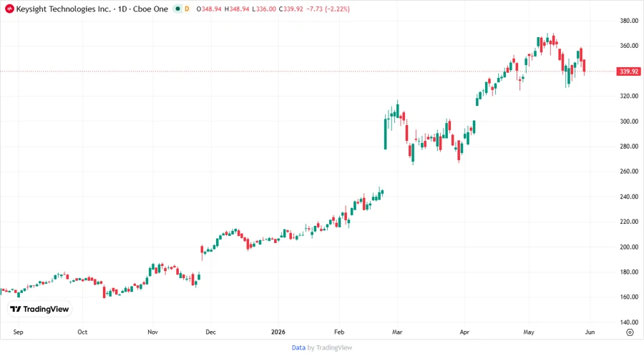Click the 2026 label on time axis
644x356 pixels.
click(x=278, y=332)
